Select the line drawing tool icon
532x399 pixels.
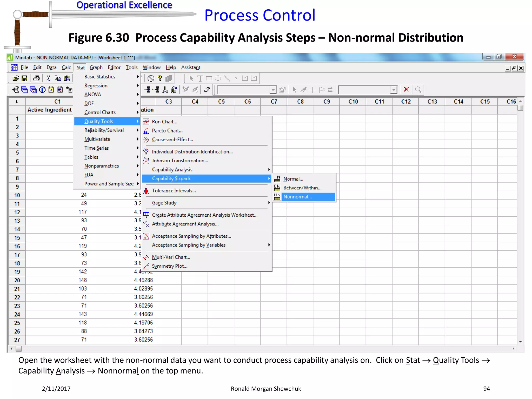(x=227, y=78)
